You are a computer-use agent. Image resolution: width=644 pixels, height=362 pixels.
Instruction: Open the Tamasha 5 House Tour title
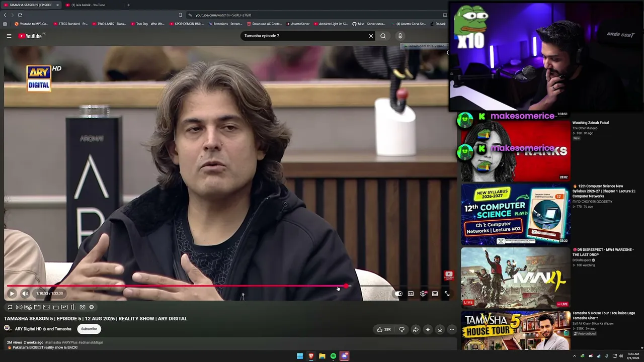604,315
